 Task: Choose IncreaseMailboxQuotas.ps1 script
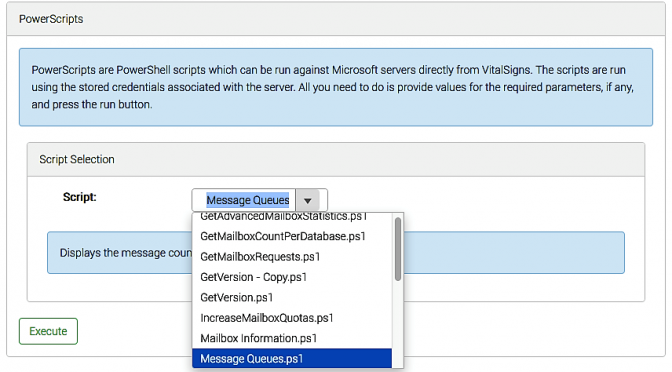pyautogui.click(x=292, y=318)
